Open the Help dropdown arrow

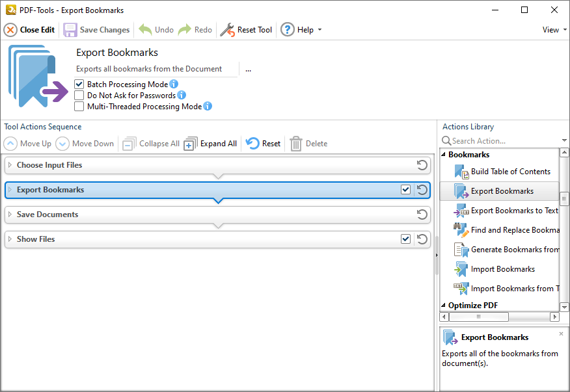pyautogui.click(x=320, y=30)
